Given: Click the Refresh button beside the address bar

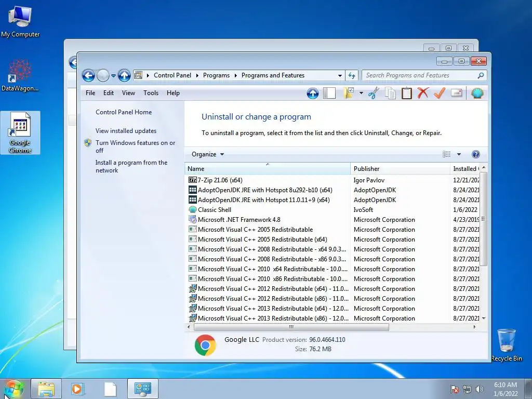Looking at the screenshot, I should click(x=352, y=75).
